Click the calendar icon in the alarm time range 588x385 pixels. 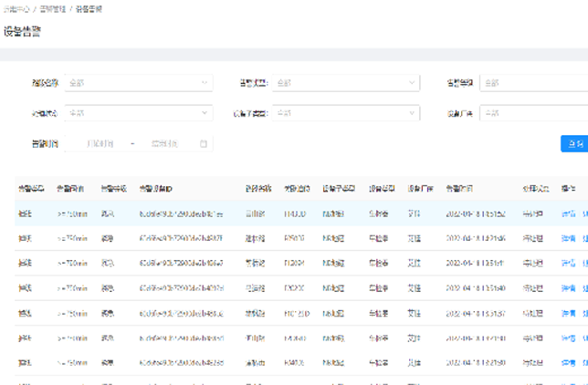point(204,143)
